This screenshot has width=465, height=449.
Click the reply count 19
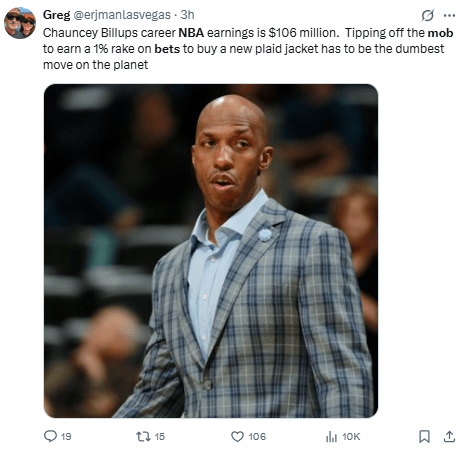[x=66, y=437]
